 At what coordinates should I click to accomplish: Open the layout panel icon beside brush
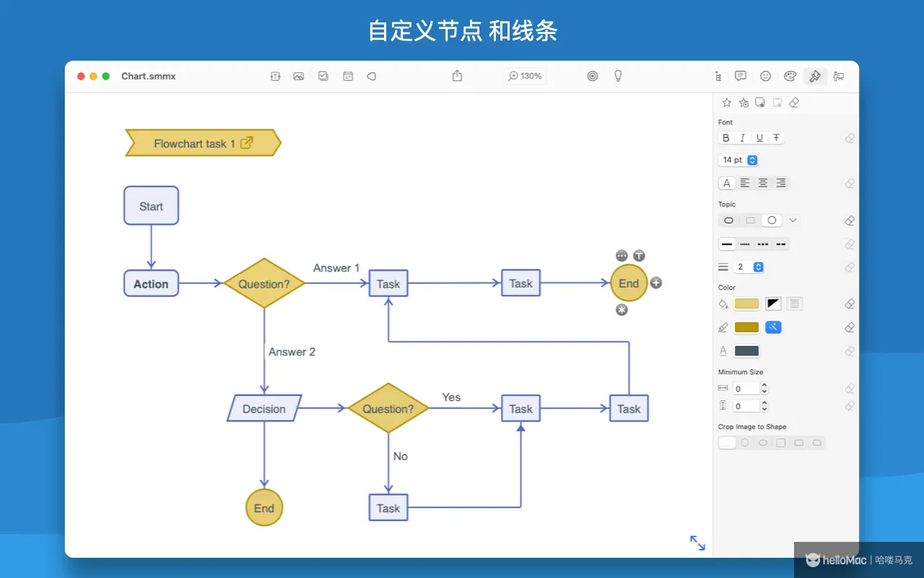point(839,76)
